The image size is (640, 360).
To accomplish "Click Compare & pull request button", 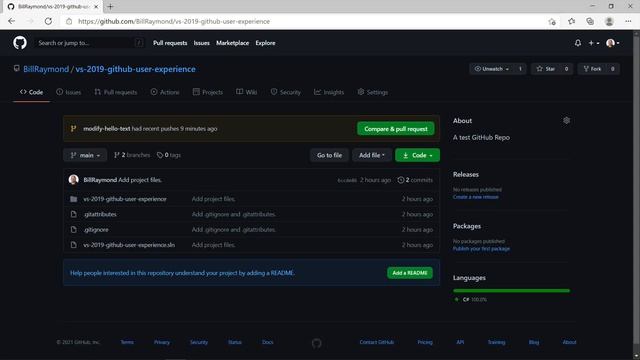I will (396, 129).
